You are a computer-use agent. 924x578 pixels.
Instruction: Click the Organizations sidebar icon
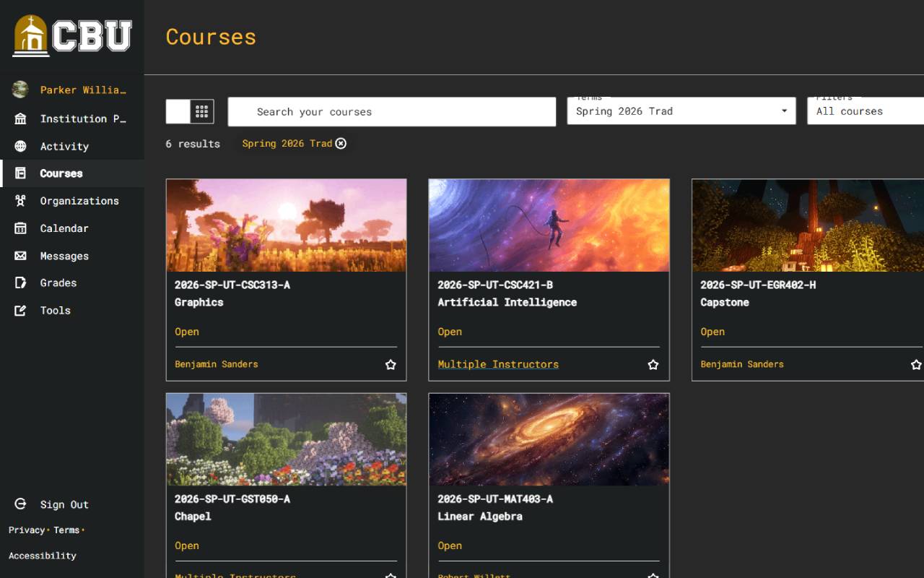(20, 201)
